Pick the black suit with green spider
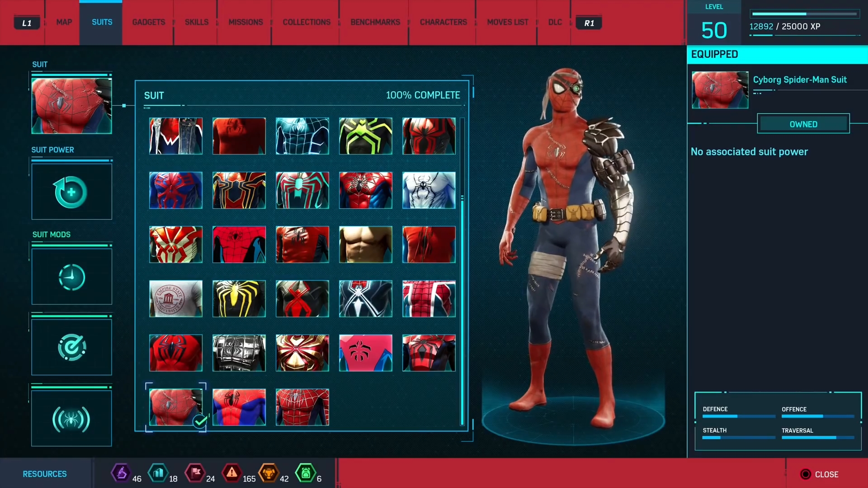The height and width of the screenshot is (488, 868). coord(366,136)
